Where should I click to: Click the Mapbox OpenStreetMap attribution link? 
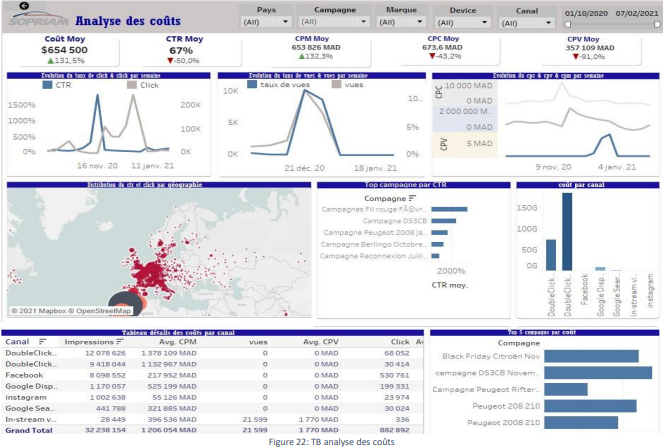[x=71, y=311]
